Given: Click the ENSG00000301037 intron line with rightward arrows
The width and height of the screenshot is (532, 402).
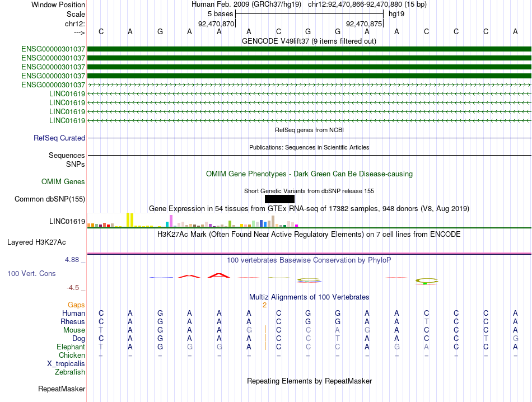Looking at the screenshot, I should [x=309, y=85].
